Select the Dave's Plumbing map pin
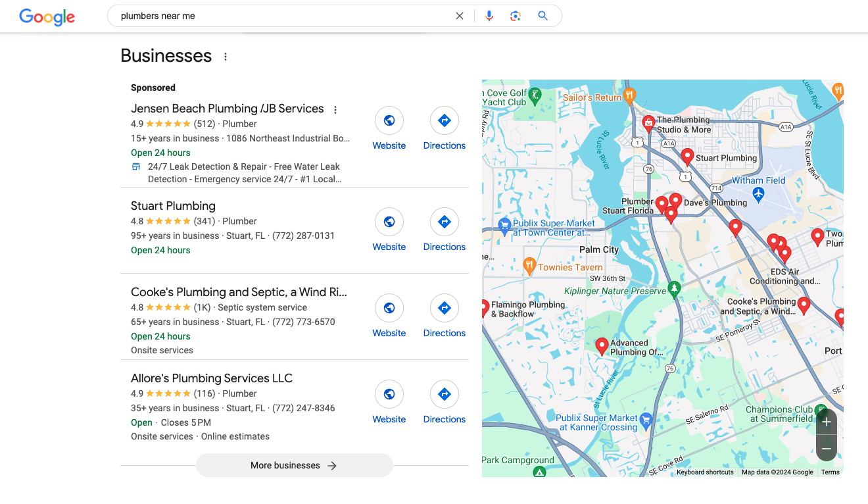The height and width of the screenshot is (504, 868). pyautogui.click(x=675, y=201)
